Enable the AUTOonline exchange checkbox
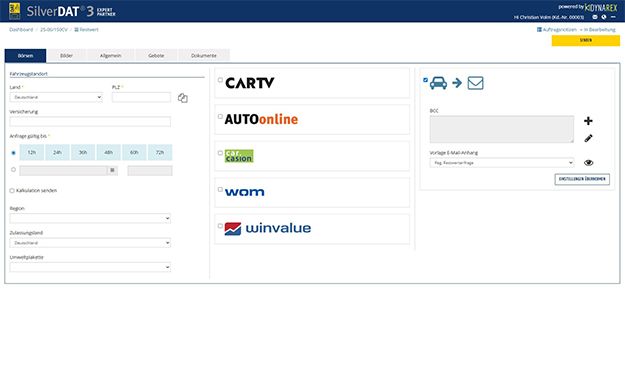 click(220, 116)
